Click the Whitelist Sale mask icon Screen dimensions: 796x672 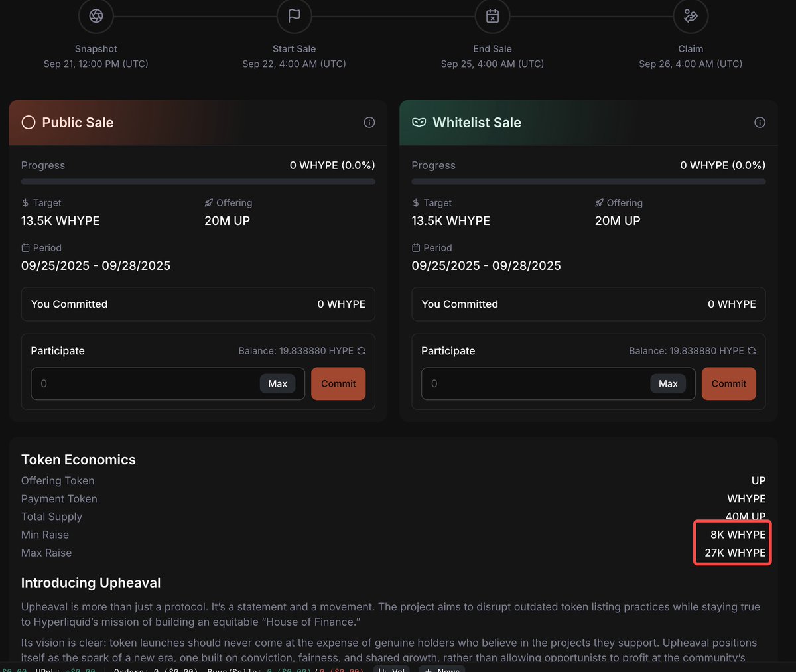(x=419, y=123)
